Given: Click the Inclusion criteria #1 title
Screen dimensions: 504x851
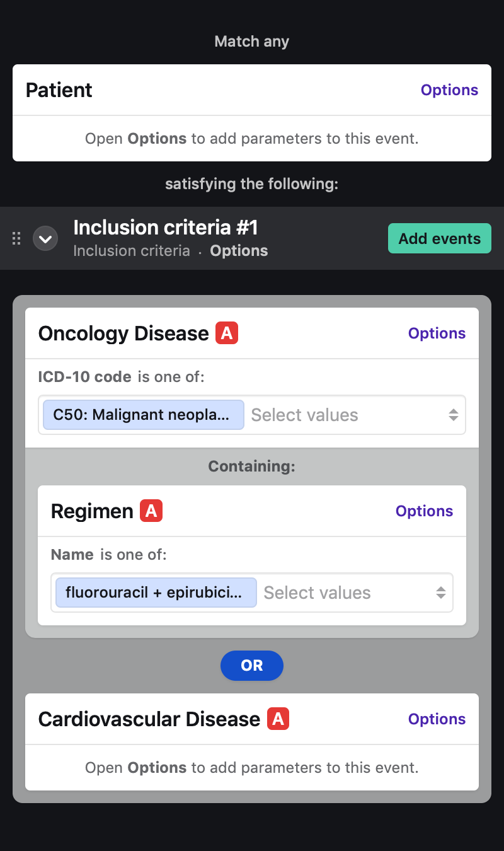Looking at the screenshot, I should 166,228.
